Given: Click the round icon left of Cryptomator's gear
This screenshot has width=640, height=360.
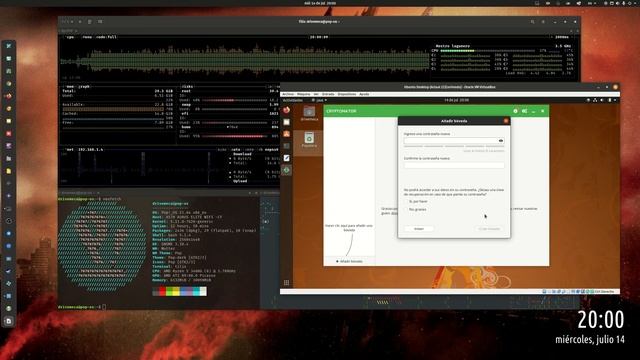Looking at the screenshot, I should pos(515,111).
